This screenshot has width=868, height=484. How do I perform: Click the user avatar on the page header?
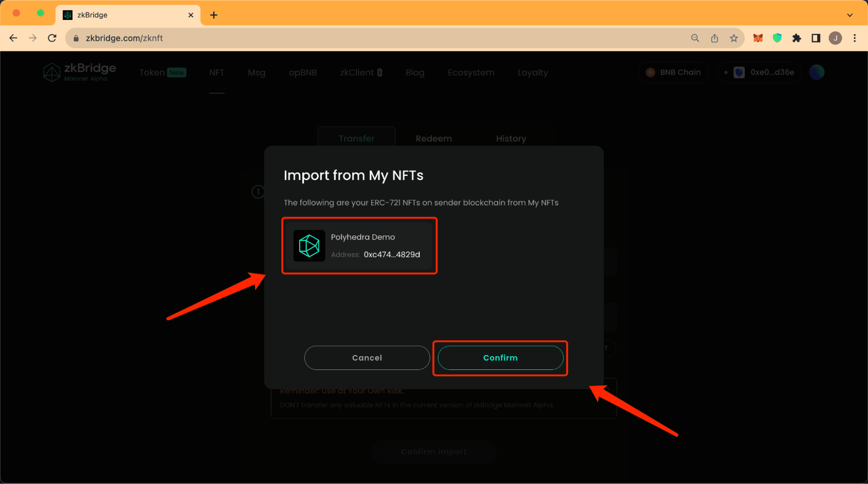pos(816,72)
